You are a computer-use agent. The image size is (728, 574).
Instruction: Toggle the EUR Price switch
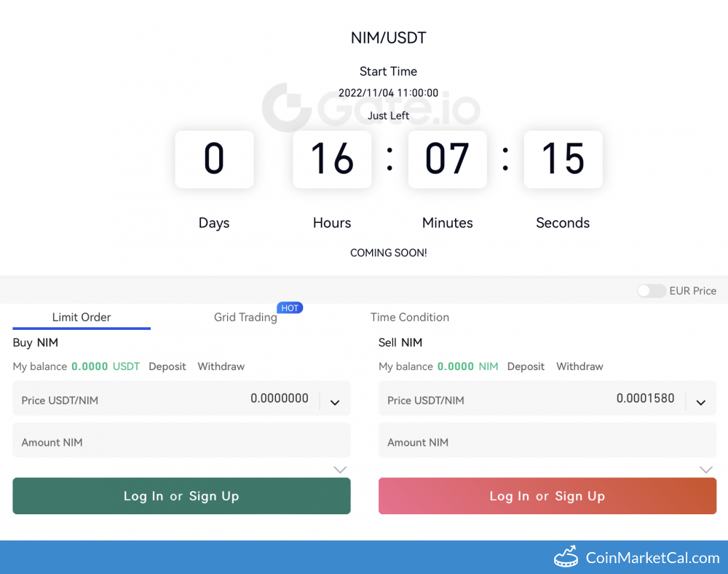[651, 291]
